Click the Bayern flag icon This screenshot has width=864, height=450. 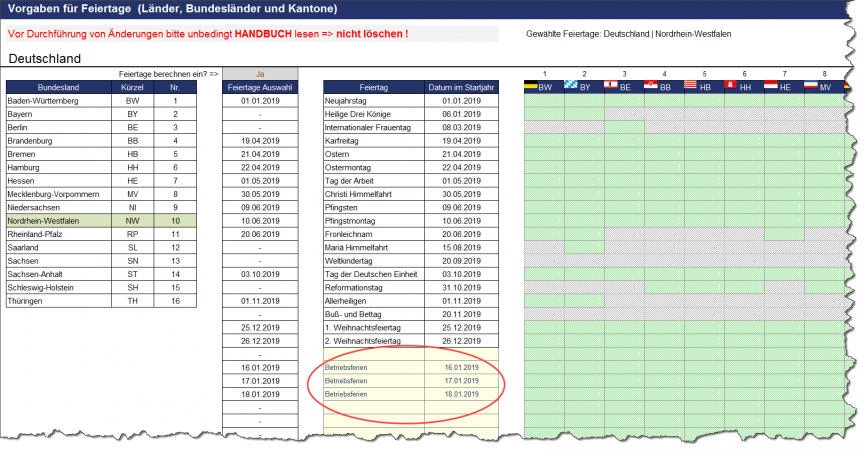coord(571,87)
